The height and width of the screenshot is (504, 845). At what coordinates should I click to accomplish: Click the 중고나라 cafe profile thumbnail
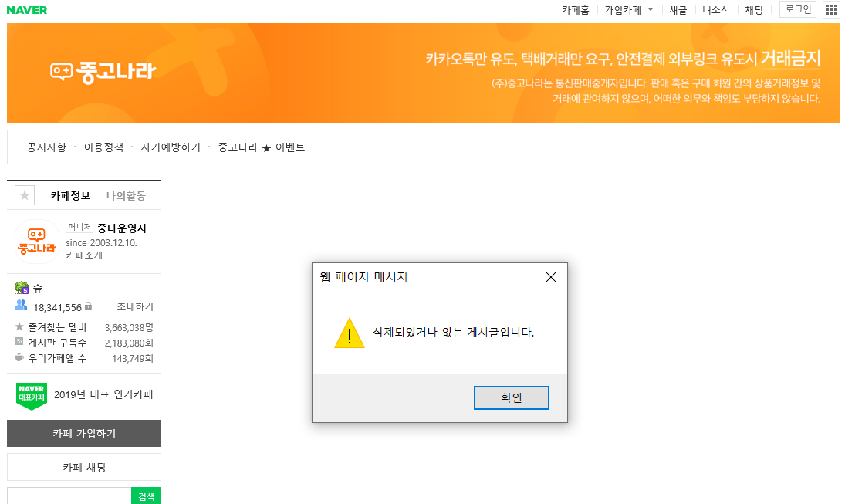click(x=36, y=241)
